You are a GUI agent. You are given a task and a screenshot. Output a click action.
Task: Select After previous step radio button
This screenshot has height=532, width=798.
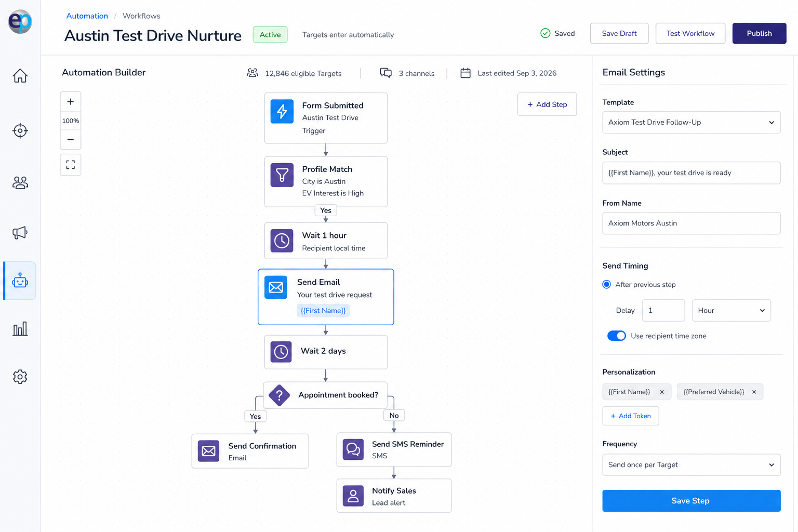[x=606, y=284]
